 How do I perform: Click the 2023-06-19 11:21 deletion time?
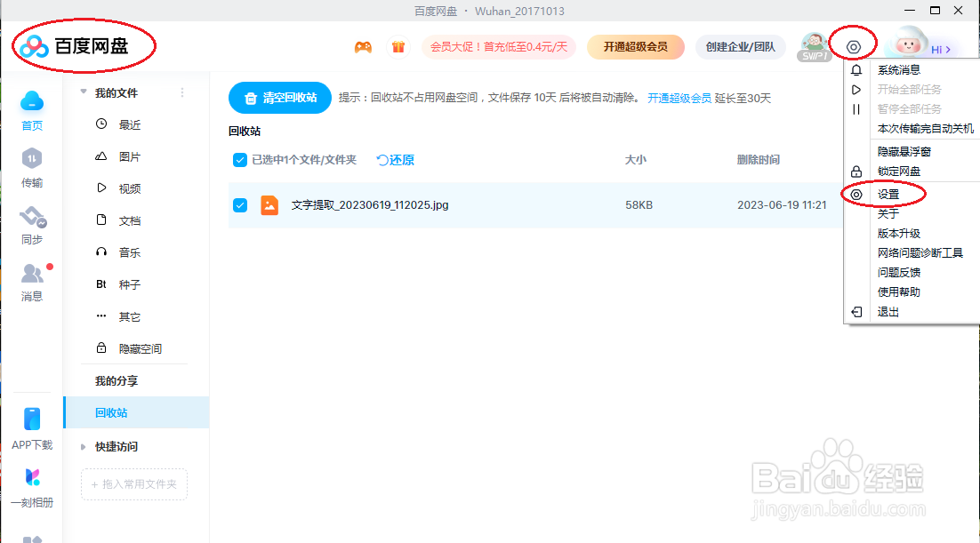pos(782,205)
